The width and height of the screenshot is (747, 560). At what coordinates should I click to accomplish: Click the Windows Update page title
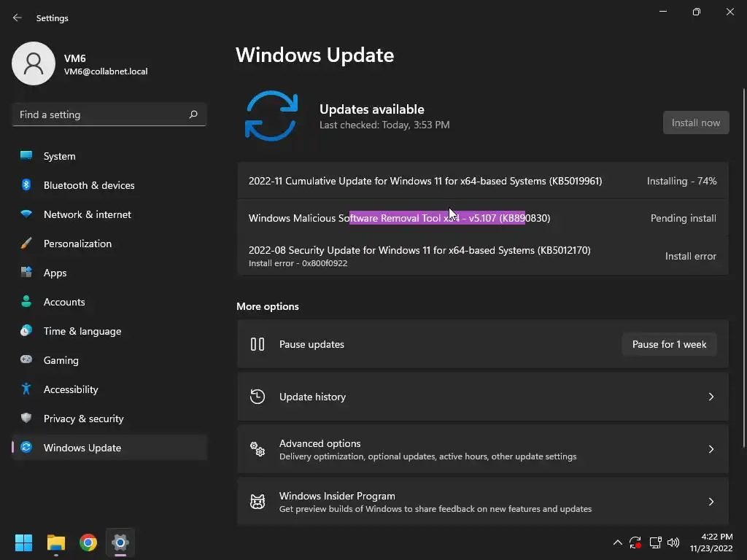pos(315,55)
